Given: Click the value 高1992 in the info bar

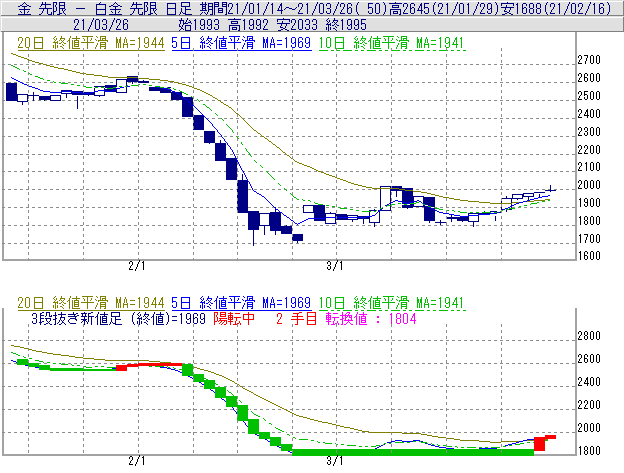Looking at the screenshot, I should click(x=248, y=25).
